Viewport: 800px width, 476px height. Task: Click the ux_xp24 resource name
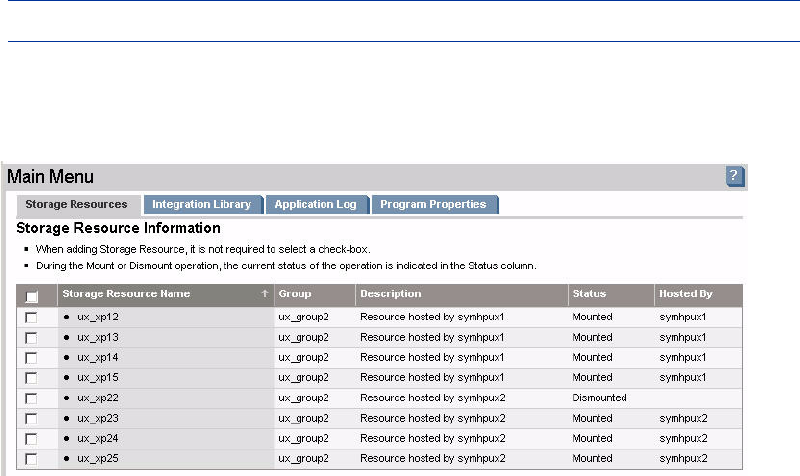coord(98,438)
